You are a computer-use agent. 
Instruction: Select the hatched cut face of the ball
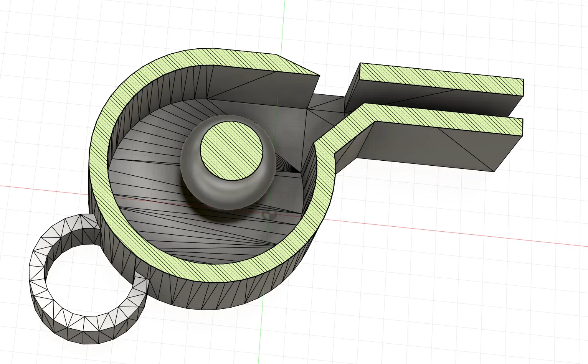click(231, 150)
